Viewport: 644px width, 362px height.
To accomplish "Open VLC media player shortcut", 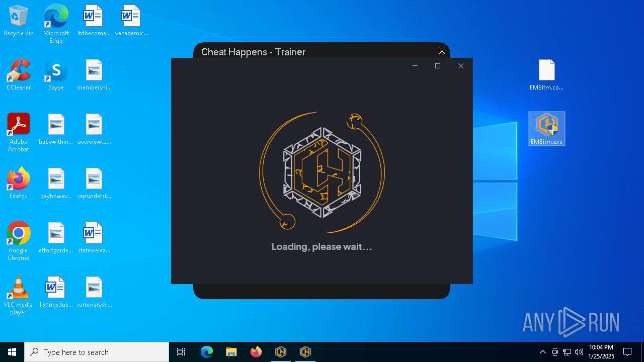I will [x=19, y=296].
